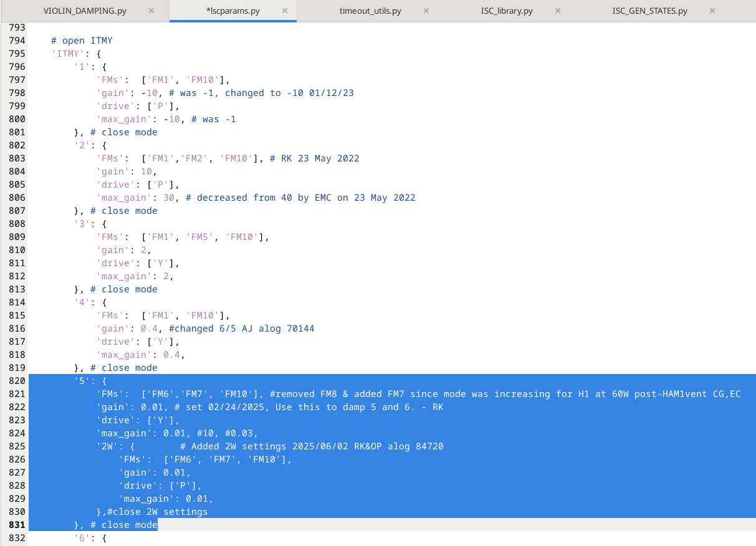Click the '1': { mode key

pyautogui.click(x=82, y=67)
